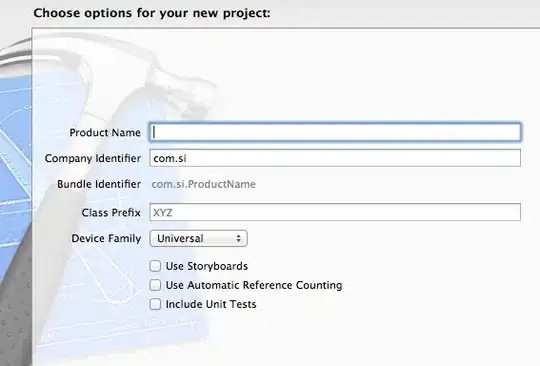Click the Use Storyboards label text
This screenshot has height=366, width=540.
tap(207, 266)
